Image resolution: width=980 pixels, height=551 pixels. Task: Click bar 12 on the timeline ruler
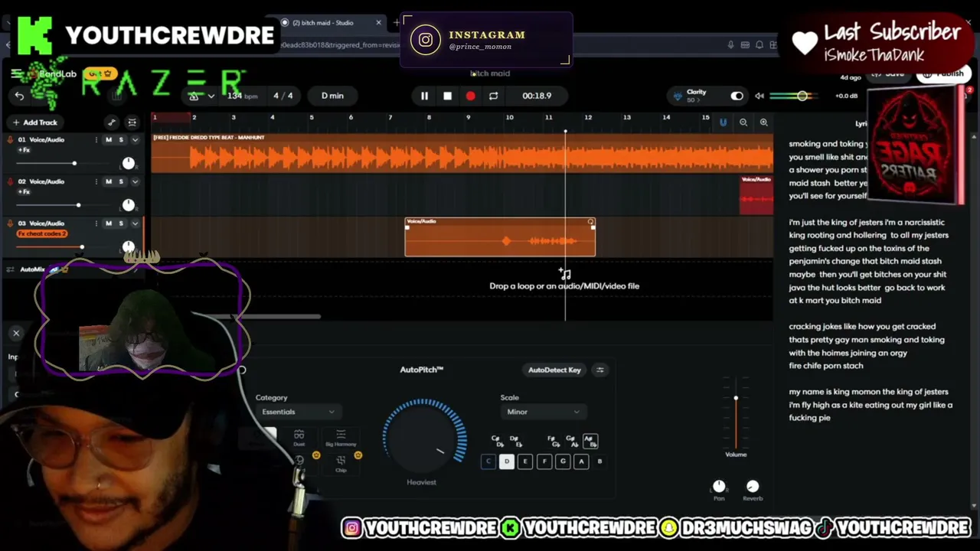[588, 118]
